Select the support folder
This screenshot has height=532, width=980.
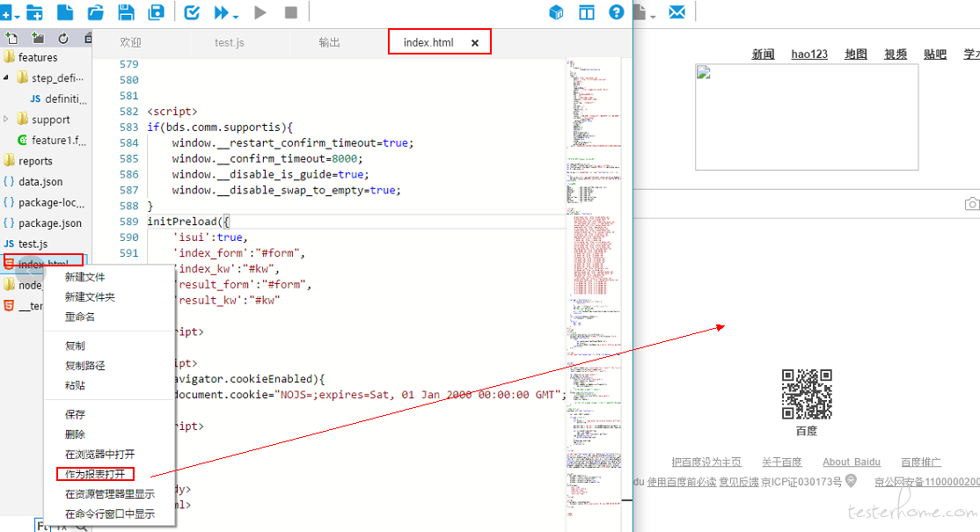[x=50, y=120]
